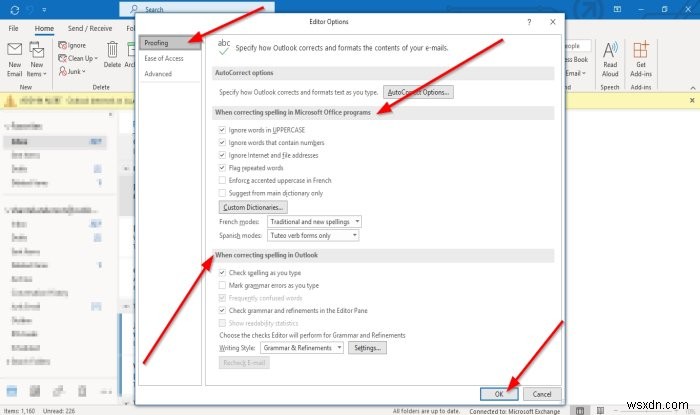Click the Get Add-ins icon
This screenshot has height=415, width=700.
(x=641, y=50)
